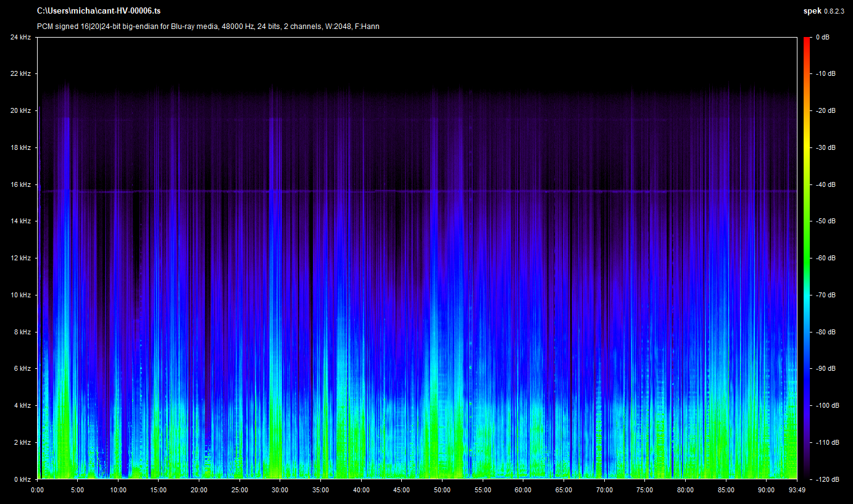Click the 75:00 time axis marker
The height and width of the screenshot is (504, 853).
pos(644,490)
